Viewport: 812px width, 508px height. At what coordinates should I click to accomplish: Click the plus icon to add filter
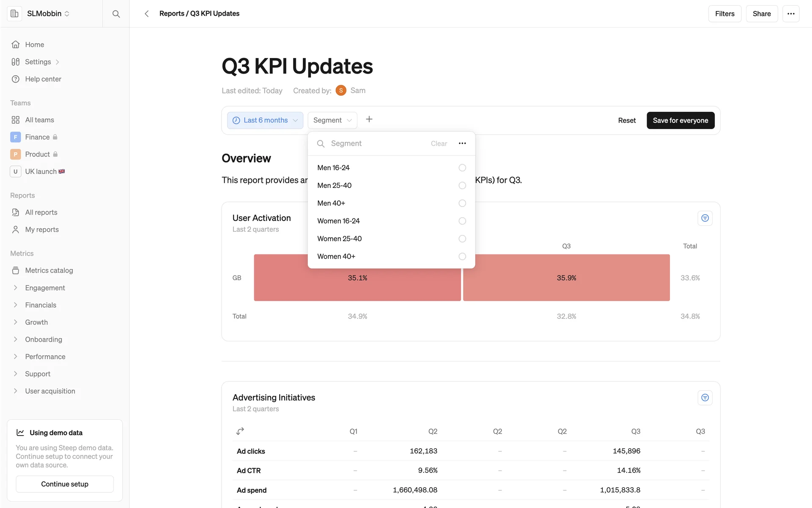(x=369, y=119)
